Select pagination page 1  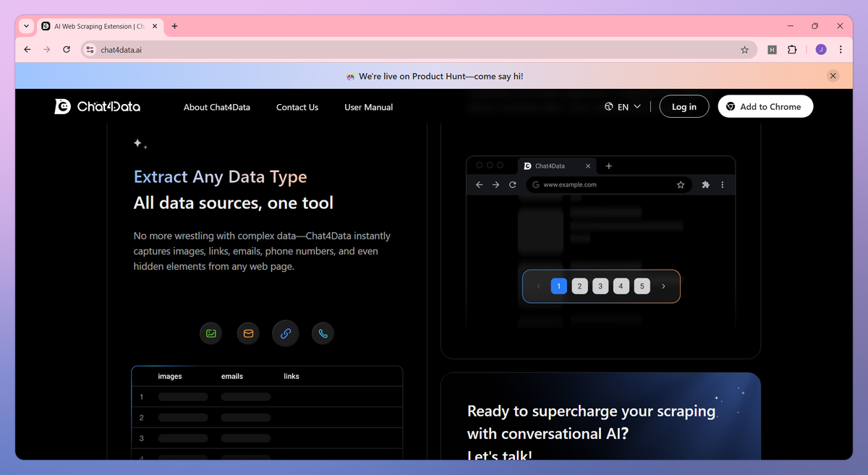pos(558,286)
